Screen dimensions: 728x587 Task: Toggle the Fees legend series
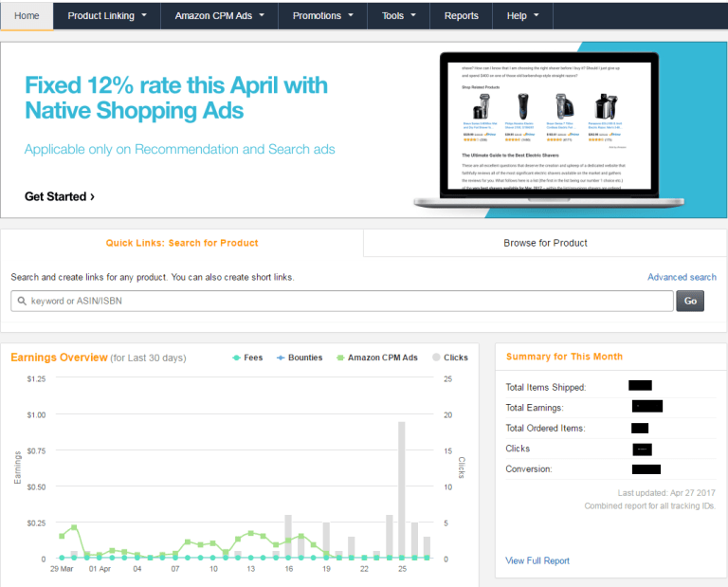coord(247,358)
